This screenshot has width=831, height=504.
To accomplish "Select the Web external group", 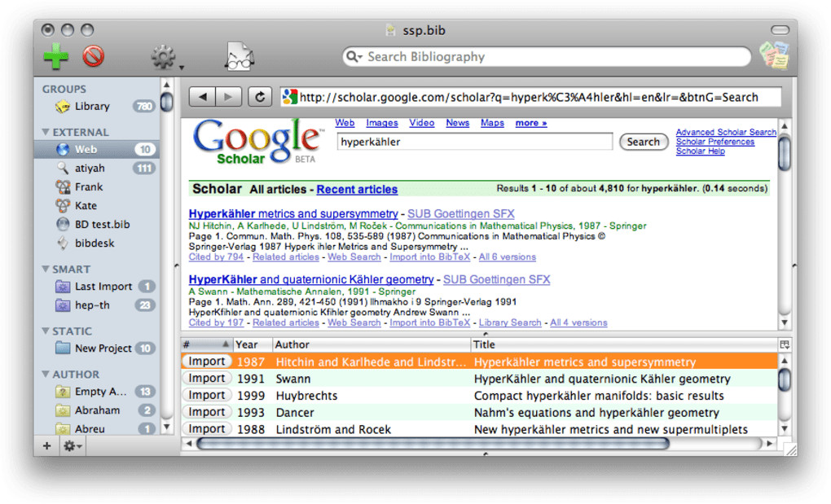I will pyautogui.click(x=97, y=149).
